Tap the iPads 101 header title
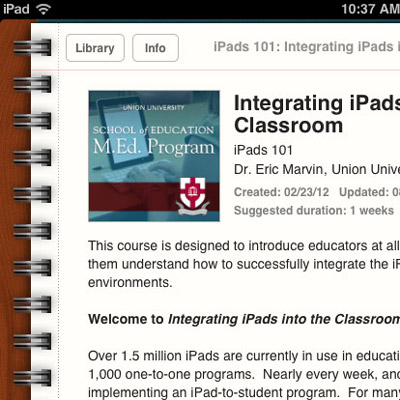The width and height of the screenshot is (400, 400). (x=307, y=47)
